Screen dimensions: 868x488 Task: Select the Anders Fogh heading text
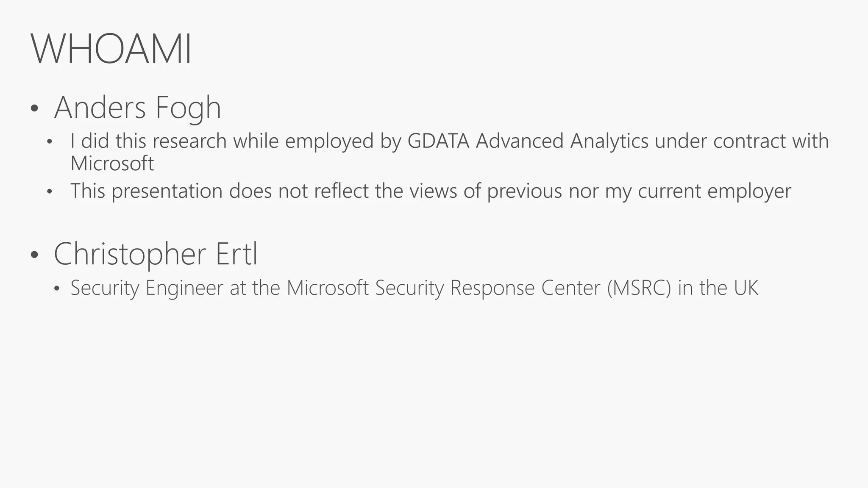coord(137,108)
